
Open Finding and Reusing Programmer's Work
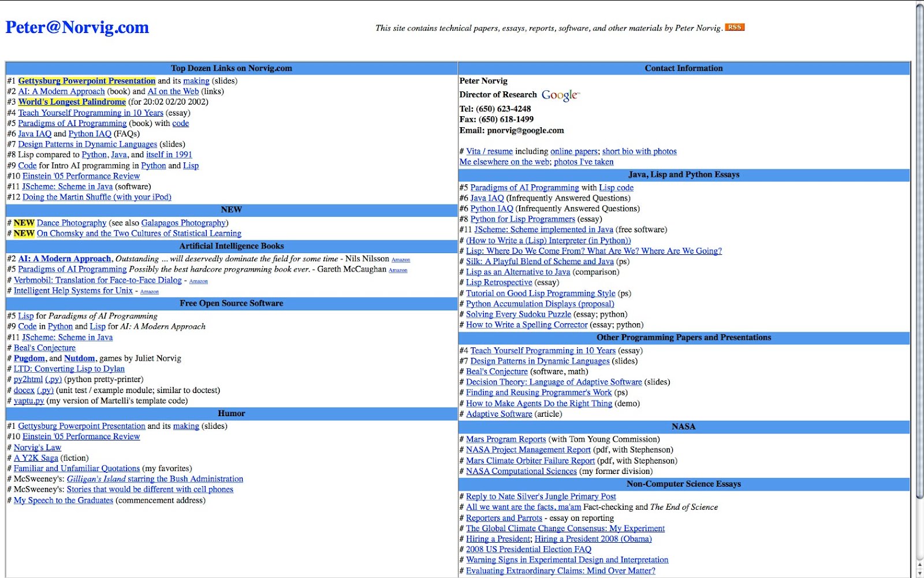coord(539,392)
